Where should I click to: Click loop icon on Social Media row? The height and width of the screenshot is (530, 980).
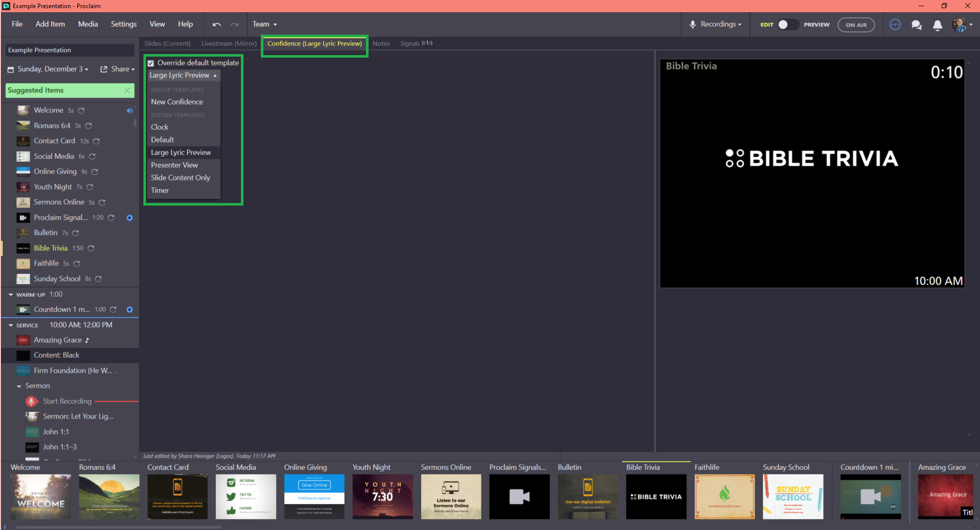(92, 157)
